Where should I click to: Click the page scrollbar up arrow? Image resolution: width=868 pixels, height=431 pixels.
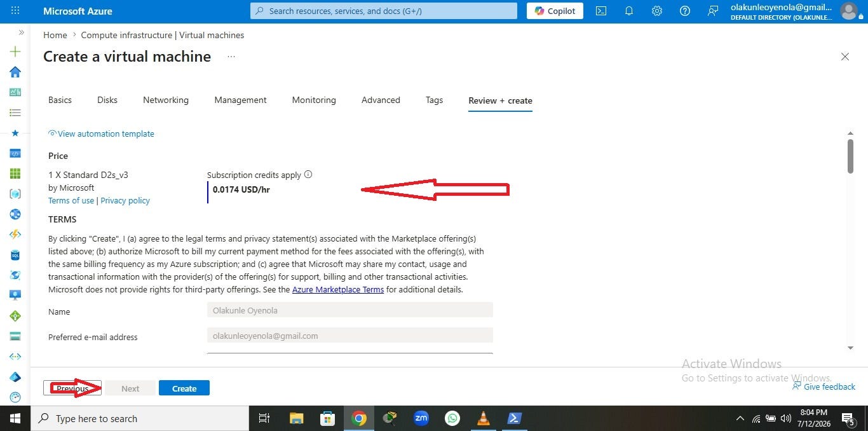click(x=850, y=133)
